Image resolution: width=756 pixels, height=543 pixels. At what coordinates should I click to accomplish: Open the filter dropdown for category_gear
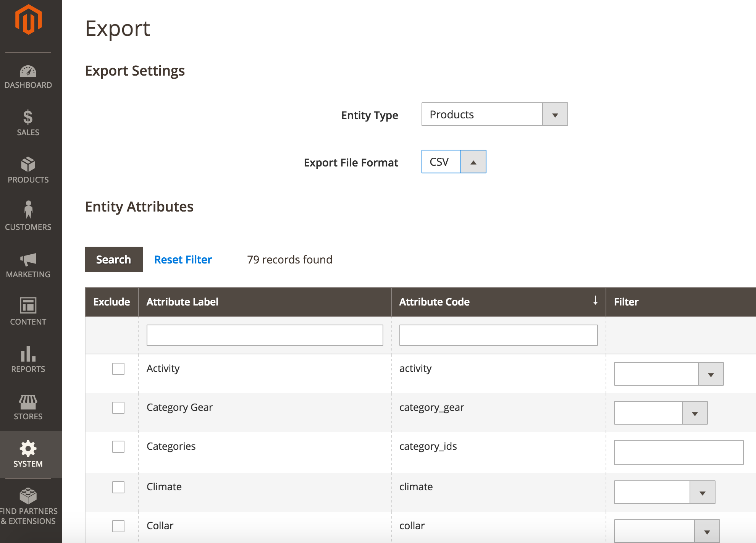(661, 413)
